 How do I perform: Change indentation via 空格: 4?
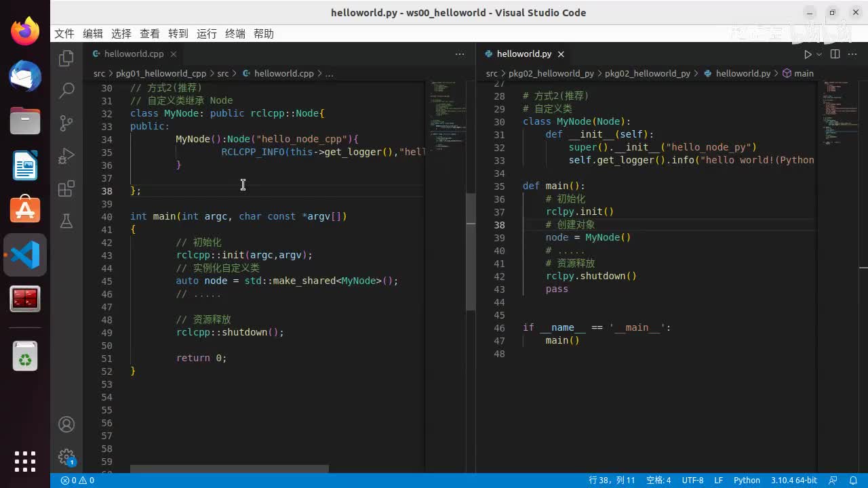(x=658, y=481)
